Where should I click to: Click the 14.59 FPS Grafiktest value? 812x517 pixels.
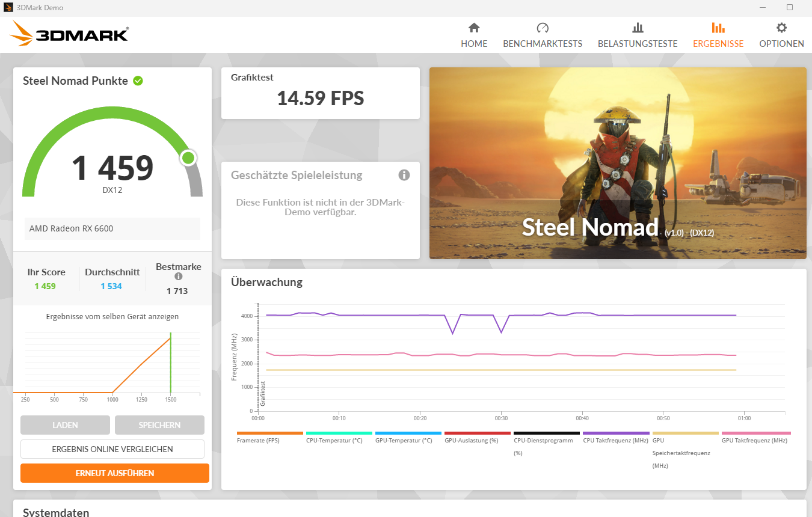[321, 98]
